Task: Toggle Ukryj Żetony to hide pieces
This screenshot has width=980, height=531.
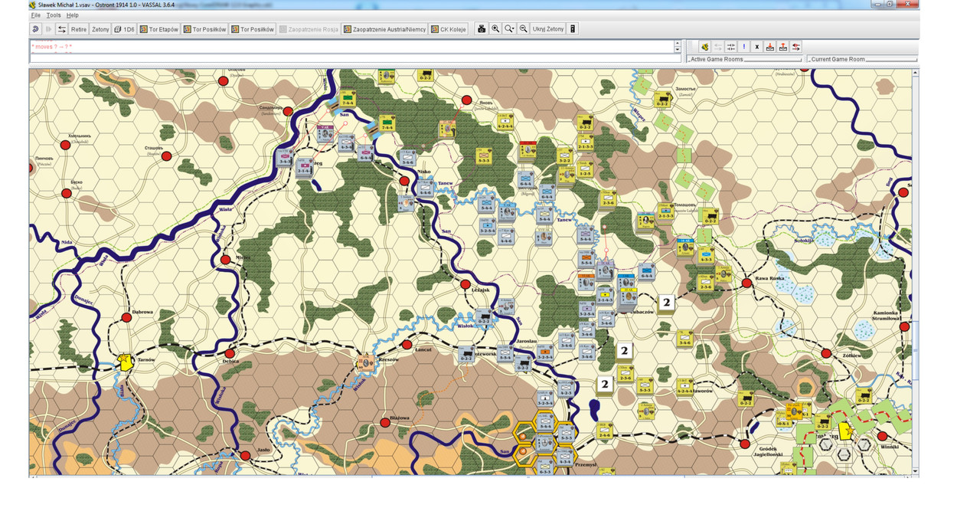Action: point(548,29)
